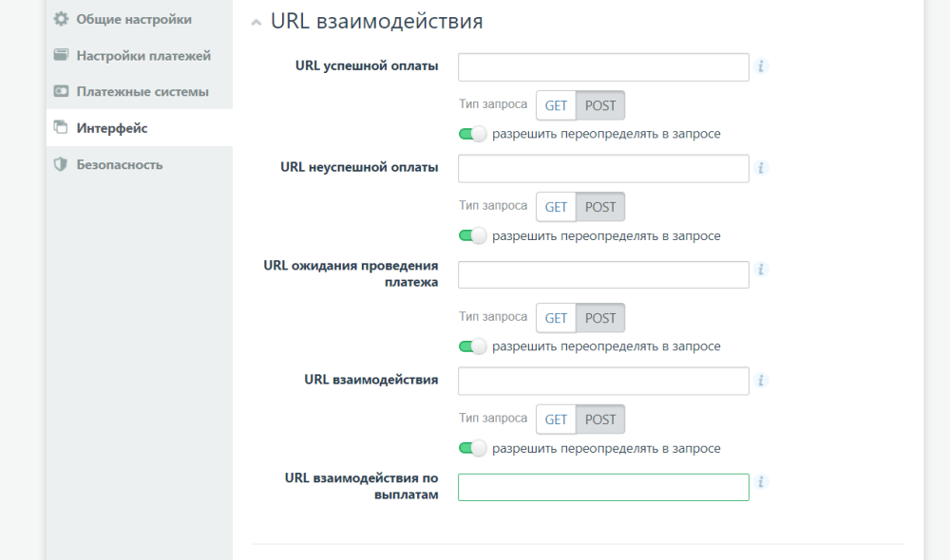Click info icon beside URL взаимодействия по выплатам
Viewport: 950px width, 560px height.
762,482
